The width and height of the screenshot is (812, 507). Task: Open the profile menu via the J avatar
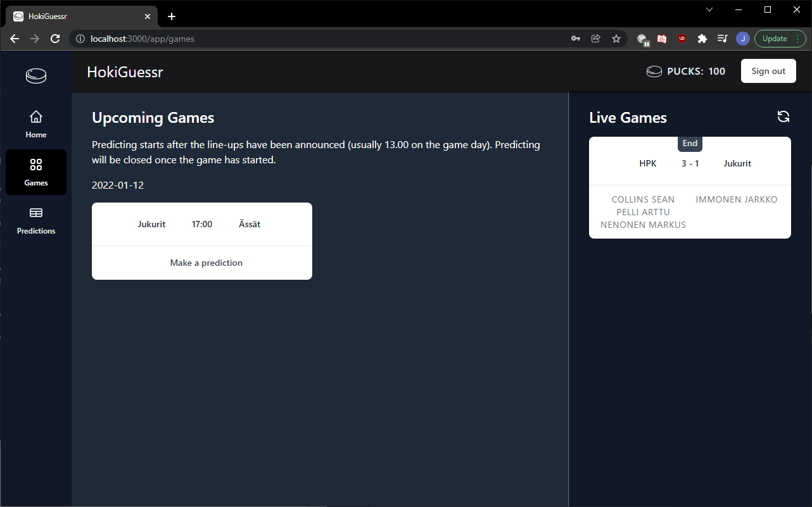point(742,39)
